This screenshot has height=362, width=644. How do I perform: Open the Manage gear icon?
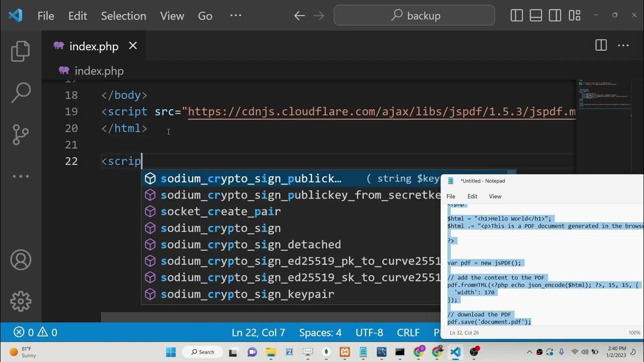(21, 301)
